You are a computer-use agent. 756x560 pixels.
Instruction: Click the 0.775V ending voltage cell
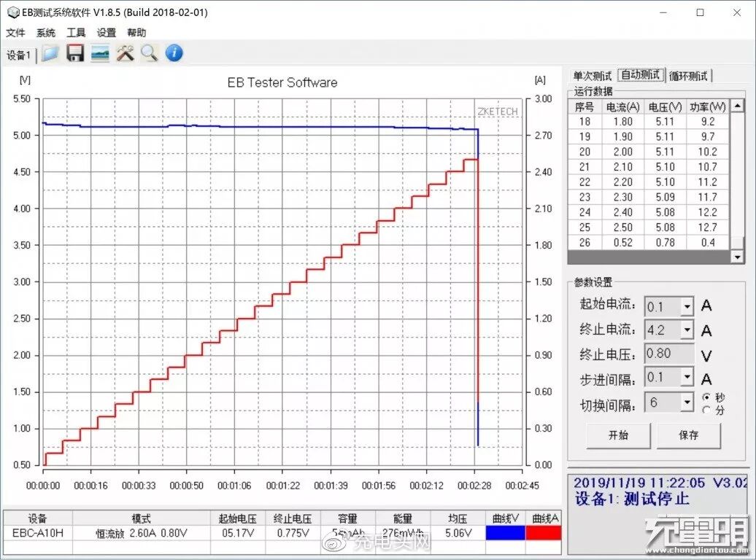pos(292,532)
